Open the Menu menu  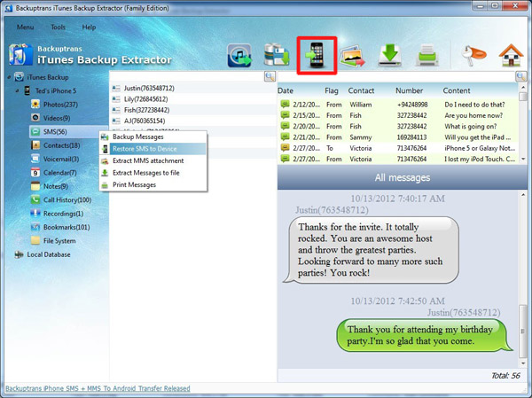[25, 27]
